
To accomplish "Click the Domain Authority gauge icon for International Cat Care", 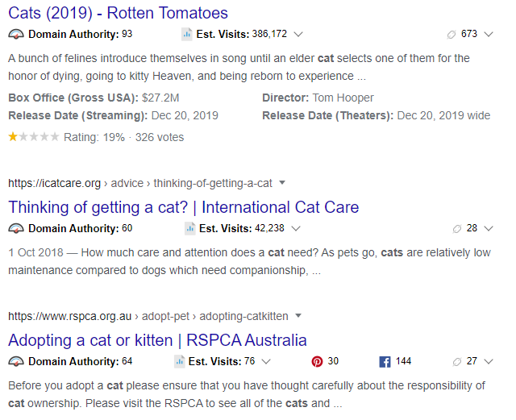I will pos(16,228).
